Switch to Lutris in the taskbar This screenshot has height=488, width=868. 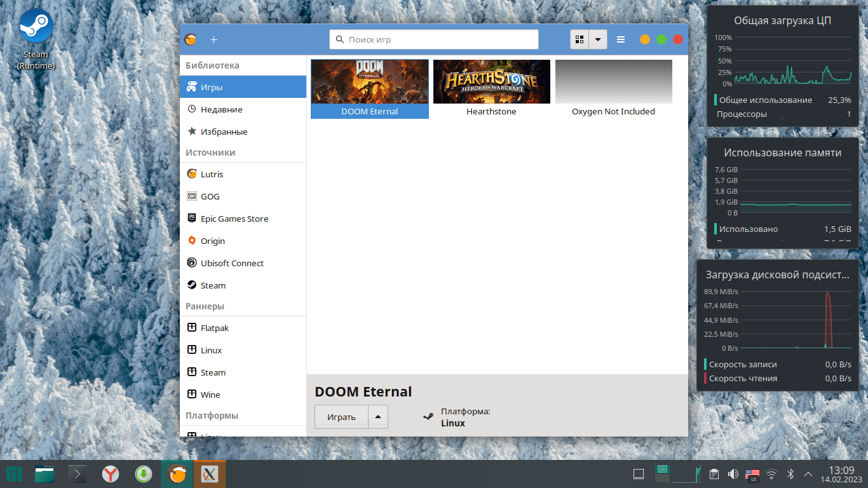[177, 474]
